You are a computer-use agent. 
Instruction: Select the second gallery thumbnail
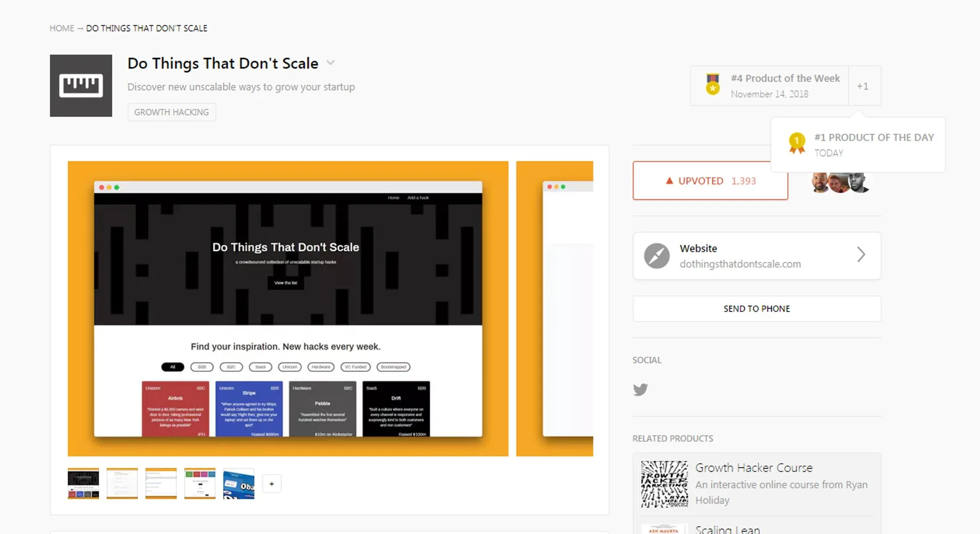122,483
